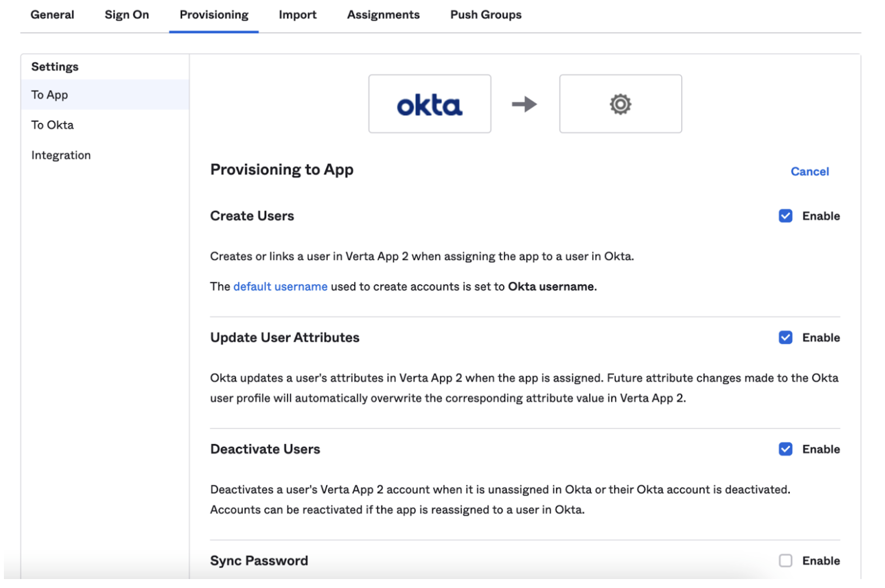Image resolution: width=885 pixels, height=588 pixels.
Task: Uncheck Enable for Create Users
Action: (785, 216)
